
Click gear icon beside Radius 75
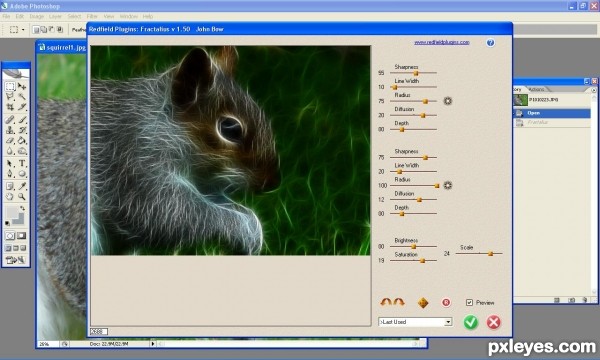447,101
